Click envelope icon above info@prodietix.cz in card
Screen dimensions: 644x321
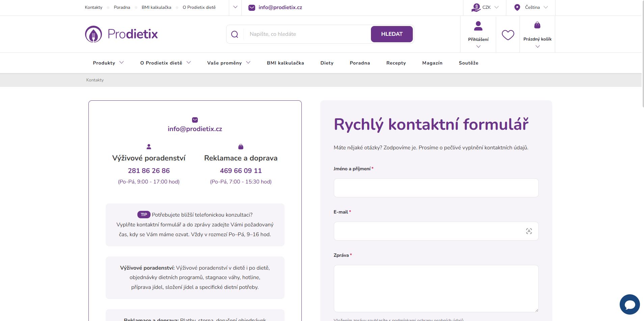point(195,120)
